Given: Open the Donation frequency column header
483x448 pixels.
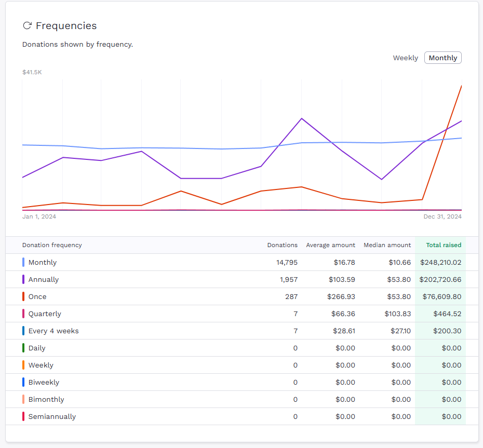Looking at the screenshot, I should click(x=52, y=245).
